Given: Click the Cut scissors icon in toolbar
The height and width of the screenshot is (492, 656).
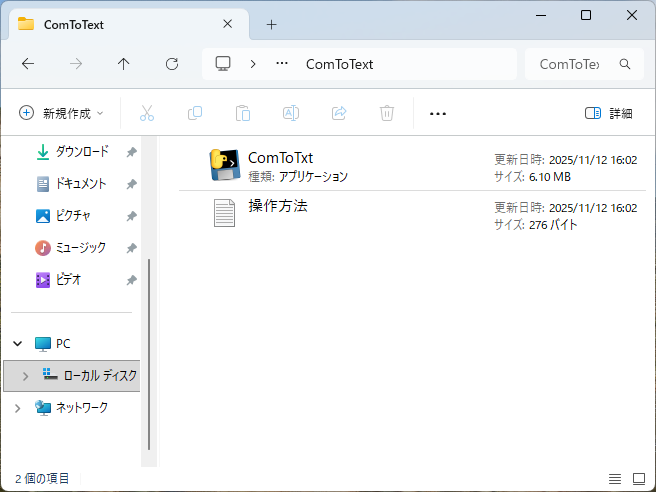Looking at the screenshot, I should 147,113.
